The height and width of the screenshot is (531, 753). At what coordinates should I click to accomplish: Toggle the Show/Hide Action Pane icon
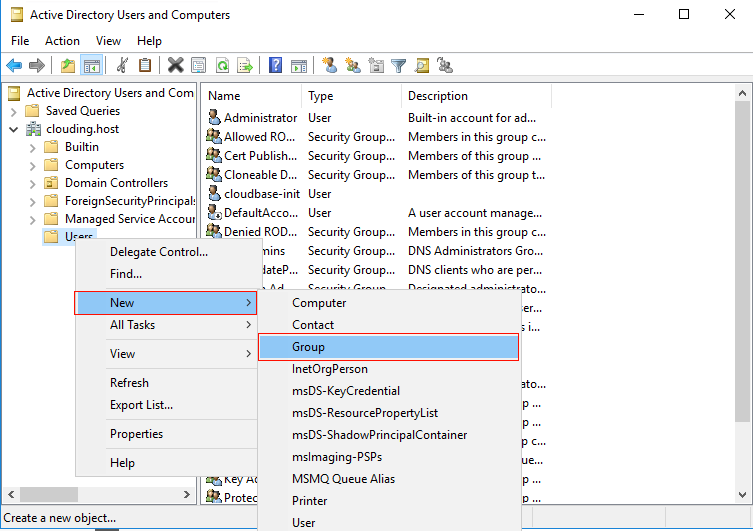click(299, 65)
